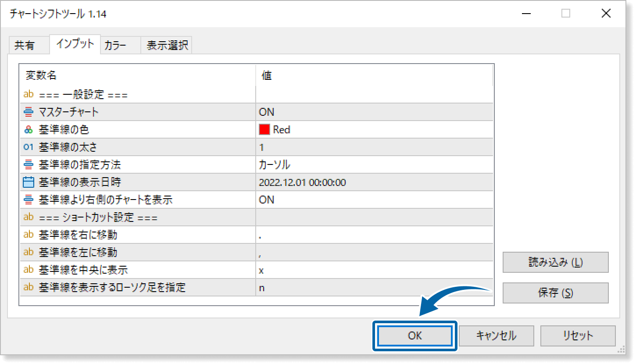Click the calendar icon beside 基準線の表示日時
This screenshot has height=364, width=636.
[x=29, y=182]
